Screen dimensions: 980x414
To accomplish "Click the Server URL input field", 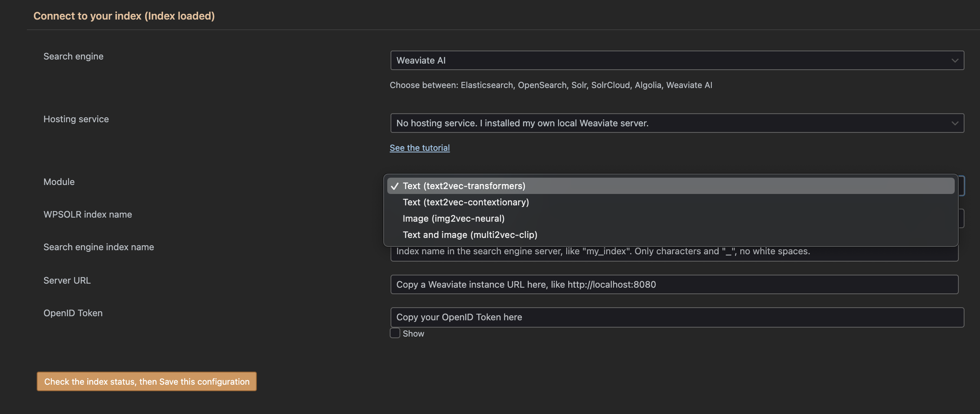I will (x=677, y=284).
